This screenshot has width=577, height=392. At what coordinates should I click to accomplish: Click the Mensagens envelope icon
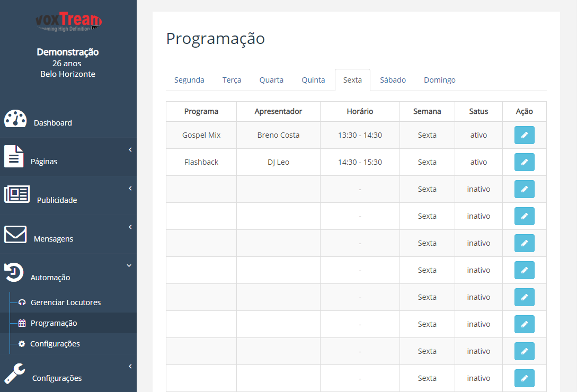point(15,235)
